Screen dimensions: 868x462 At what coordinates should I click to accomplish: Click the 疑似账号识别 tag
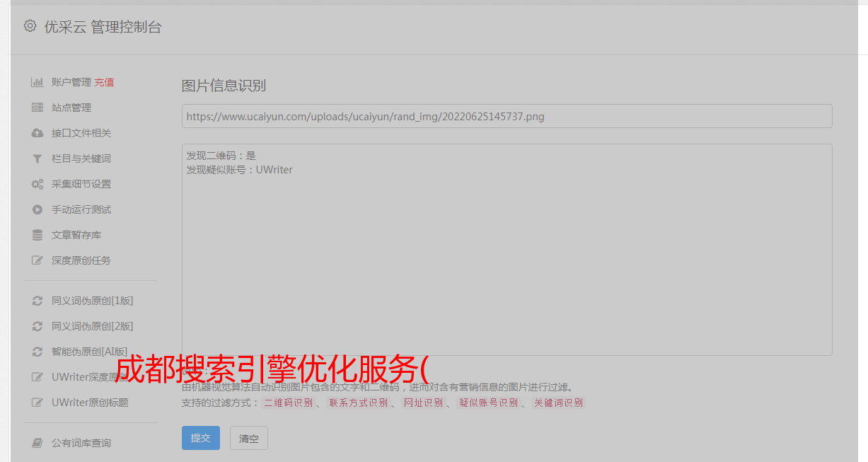(x=488, y=403)
